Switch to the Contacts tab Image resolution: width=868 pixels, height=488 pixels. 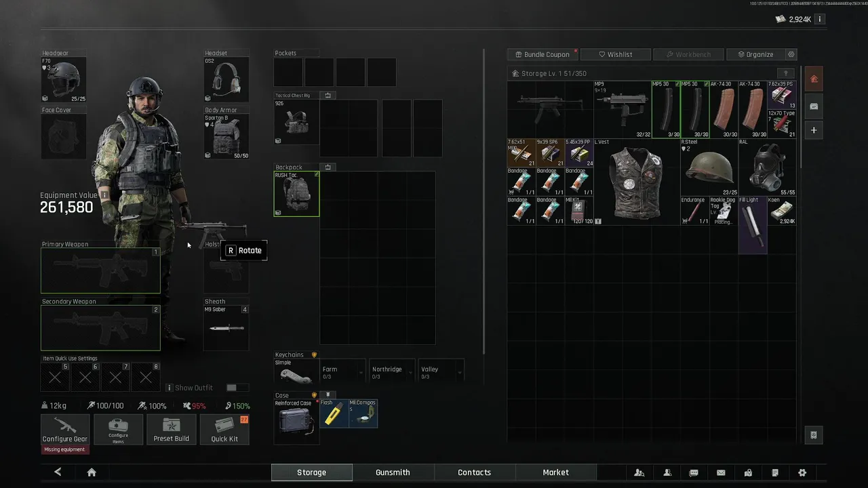(474, 472)
